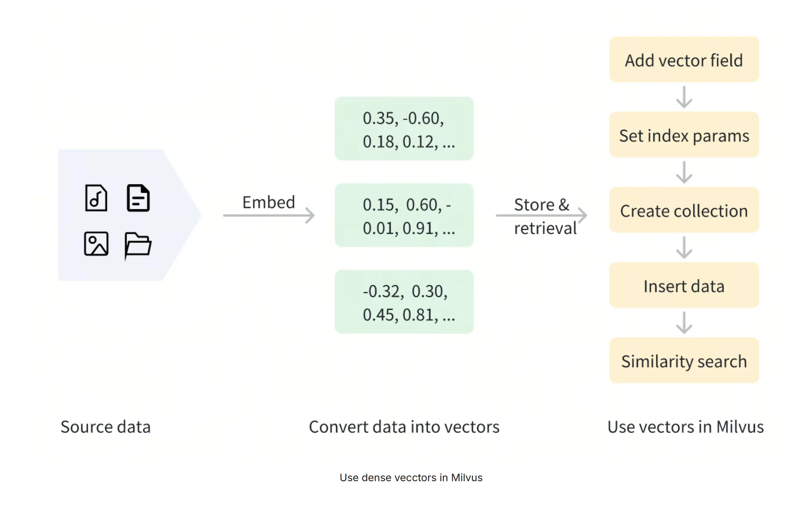This screenshot has width=812, height=507.
Task: Click the image picture icon
Action: click(x=96, y=244)
